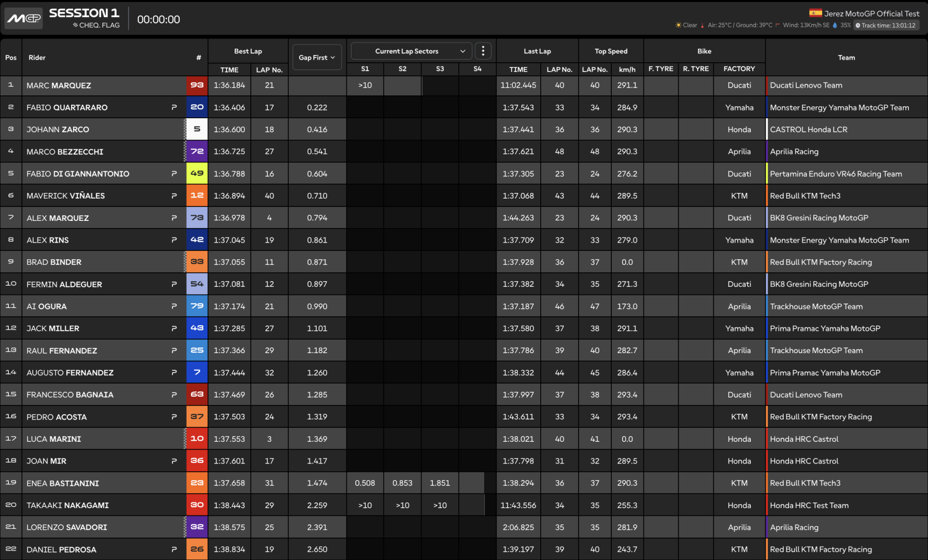Click the wind flag icon
The image size is (928, 560).
pos(778,25)
